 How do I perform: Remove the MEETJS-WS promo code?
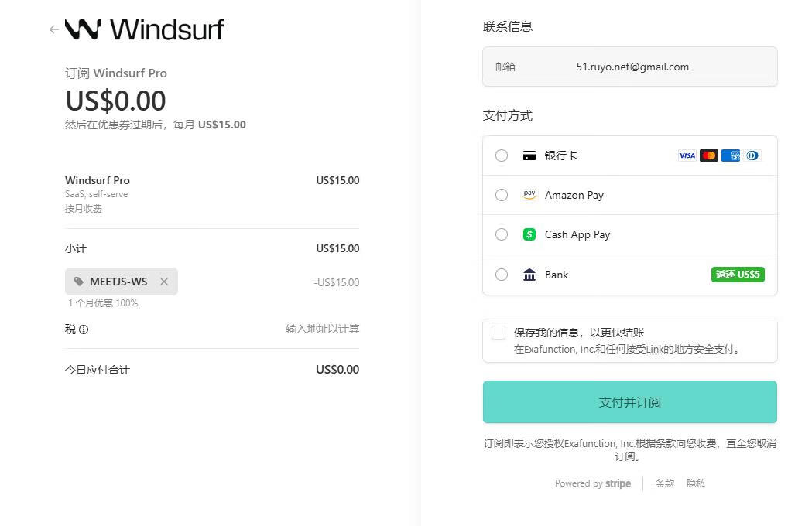tap(164, 282)
